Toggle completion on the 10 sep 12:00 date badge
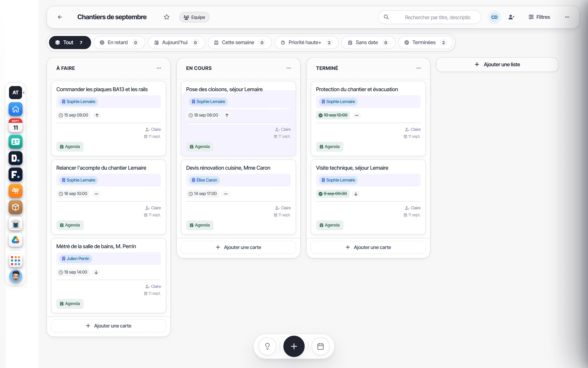Image resolution: width=588 pixels, height=368 pixels. tap(333, 115)
